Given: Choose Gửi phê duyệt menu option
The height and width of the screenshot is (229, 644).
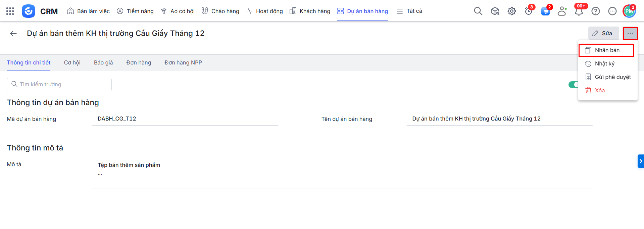Looking at the screenshot, I should (x=612, y=77).
